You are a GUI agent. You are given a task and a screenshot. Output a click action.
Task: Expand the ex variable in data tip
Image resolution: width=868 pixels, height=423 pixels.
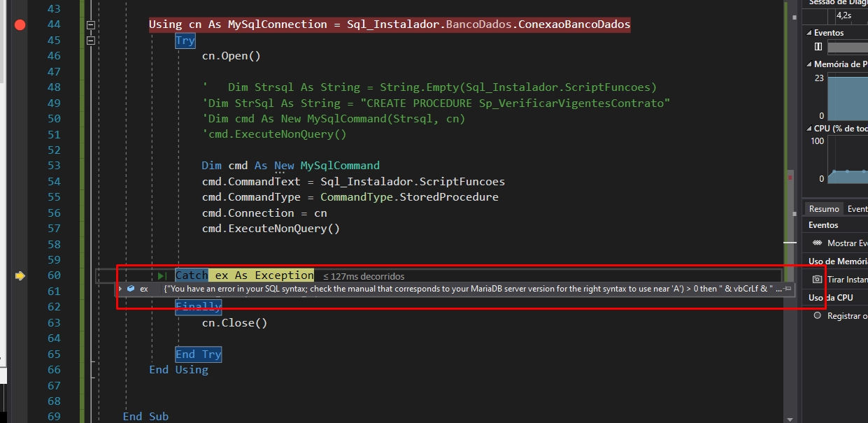click(121, 289)
